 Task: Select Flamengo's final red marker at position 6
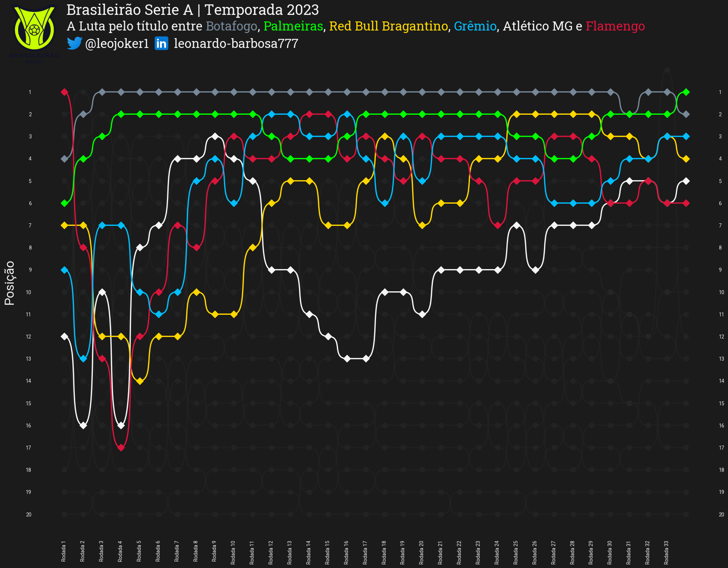coord(686,203)
